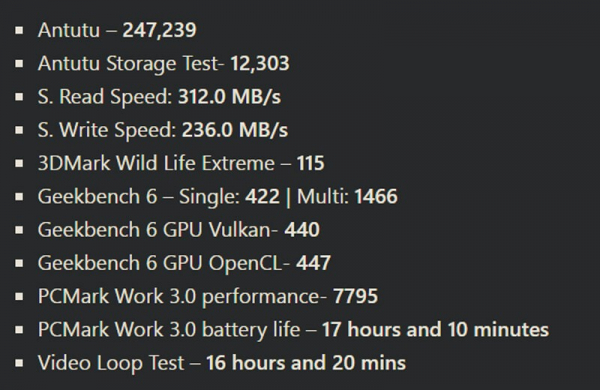Screen dimensions: 600x390
Task: Click the bullet next to the Antutu line
Action: tap(19, 30)
